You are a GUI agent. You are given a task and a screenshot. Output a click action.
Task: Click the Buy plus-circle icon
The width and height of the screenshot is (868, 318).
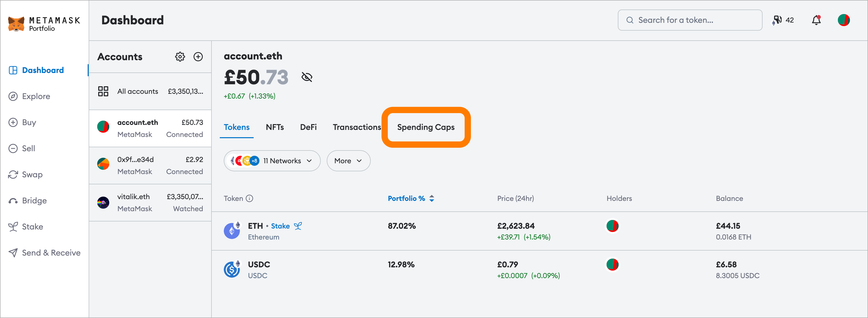point(13,122)
